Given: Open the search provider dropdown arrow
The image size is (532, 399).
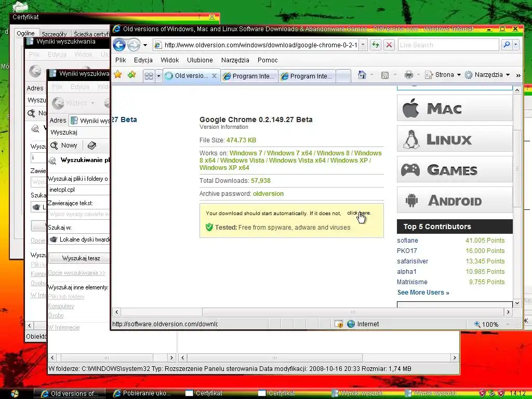Looking at the screenshot, I should pos(516,45).
